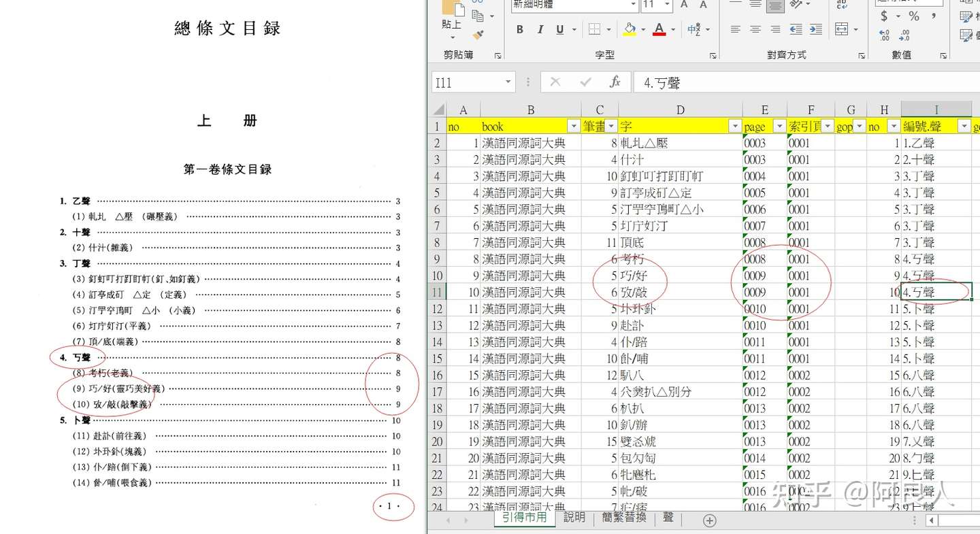Click the fx insert function icon
Screen dimensions: 980x534
click(x=615, y=82)
